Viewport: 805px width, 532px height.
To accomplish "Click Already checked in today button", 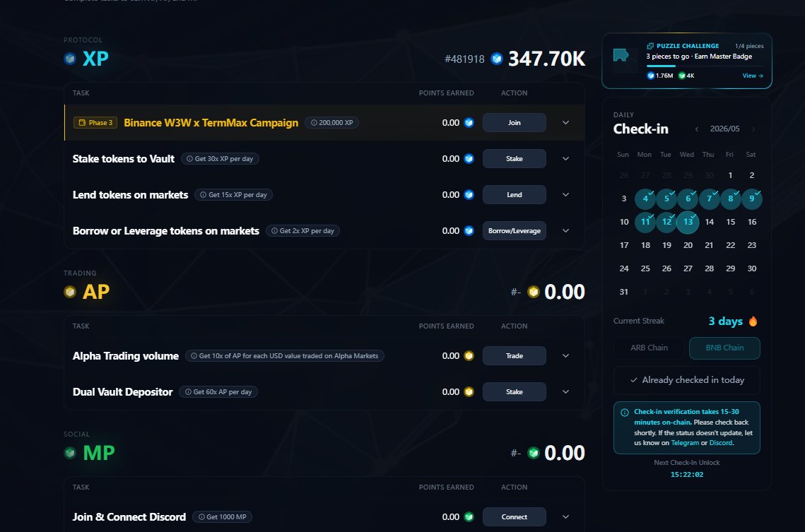I will click(x=687, y=380).
